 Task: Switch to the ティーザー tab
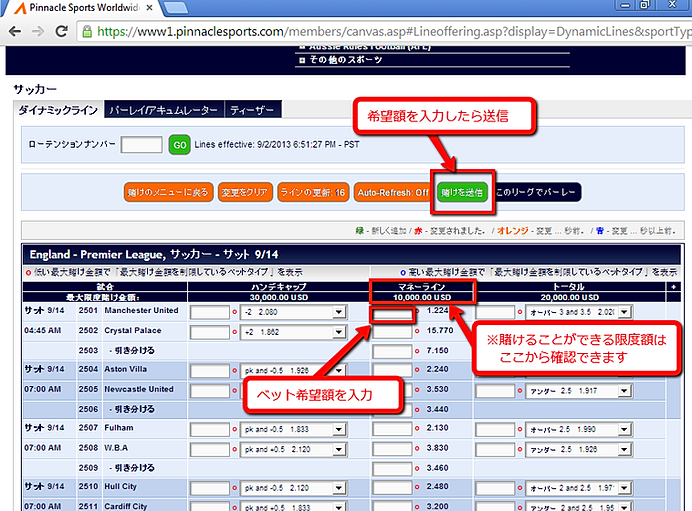(x=252, y=110)
